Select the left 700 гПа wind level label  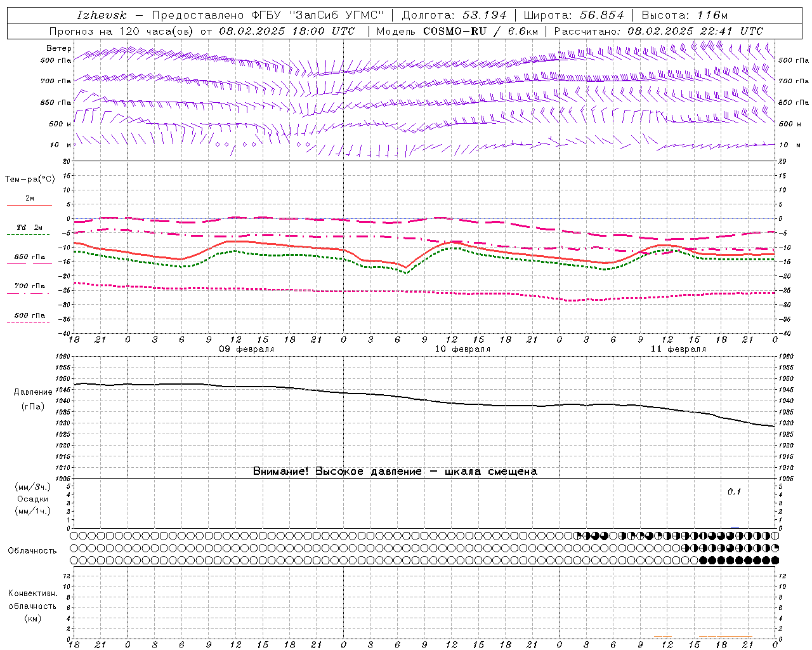(x=56, y=81)
